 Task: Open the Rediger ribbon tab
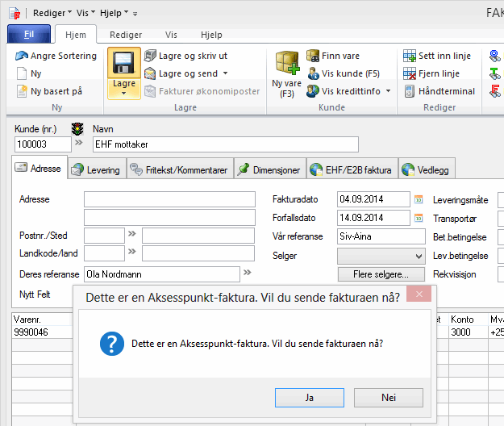[x=125, y=35]
